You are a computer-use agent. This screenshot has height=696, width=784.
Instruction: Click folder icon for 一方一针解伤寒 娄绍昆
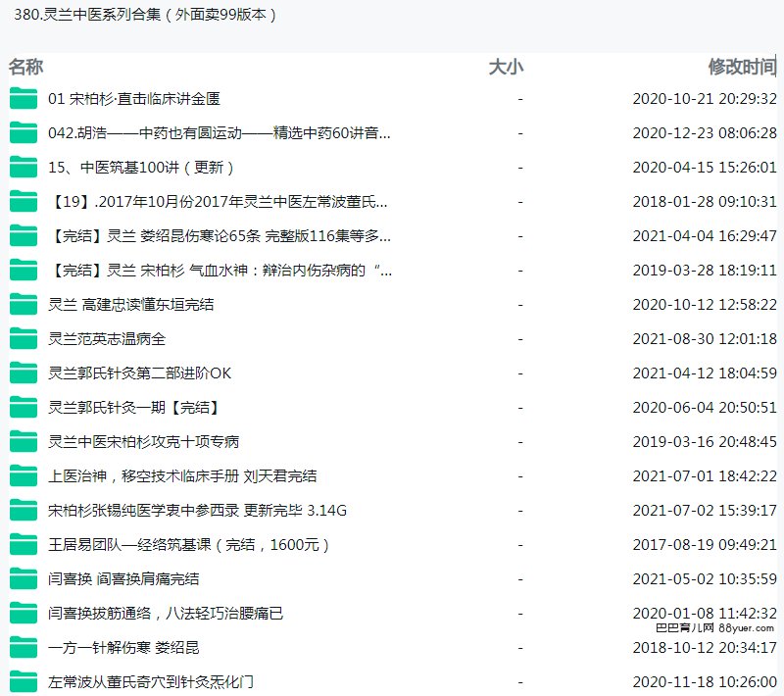click(x=24, y=648)
